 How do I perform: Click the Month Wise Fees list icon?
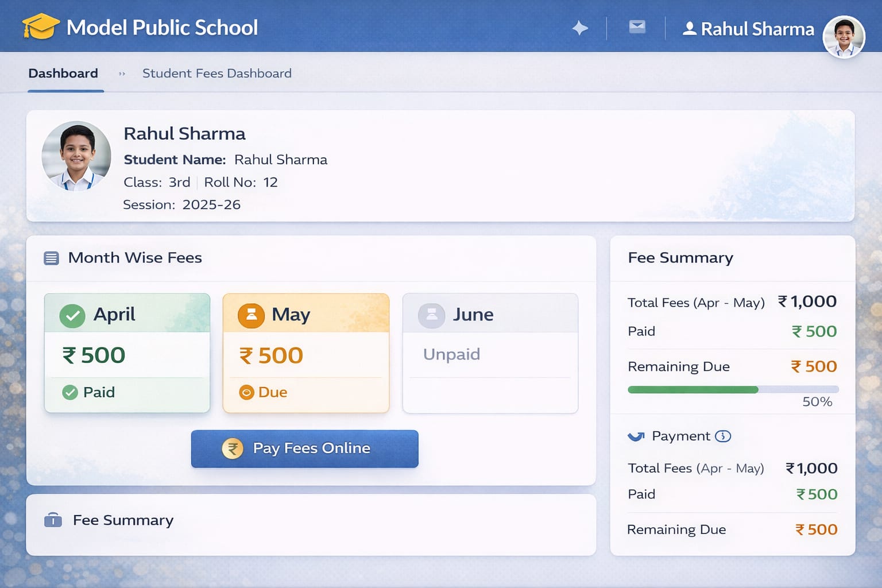[x=51, y=258]
